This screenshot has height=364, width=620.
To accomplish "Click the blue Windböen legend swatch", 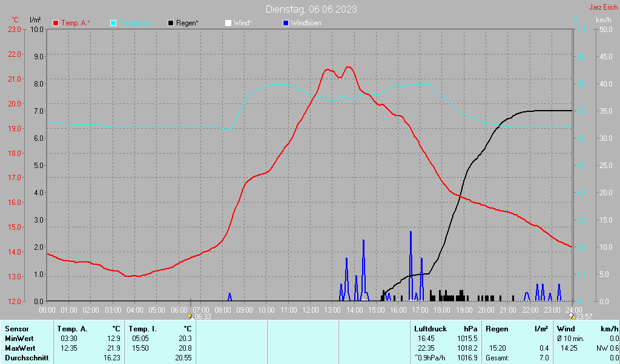I will click(286, 24).
